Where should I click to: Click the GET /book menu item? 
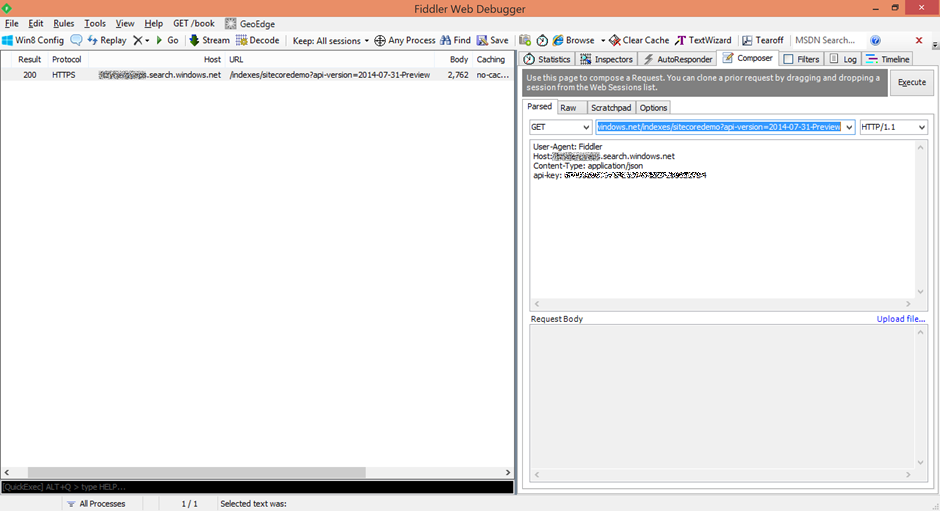click(194, 23)
